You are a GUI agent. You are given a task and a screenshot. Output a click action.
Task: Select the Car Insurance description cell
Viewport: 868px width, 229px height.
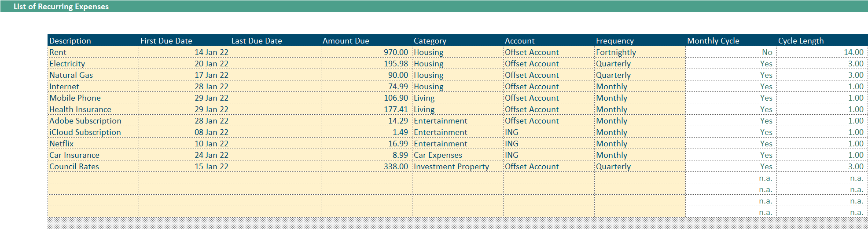point(93,155)
